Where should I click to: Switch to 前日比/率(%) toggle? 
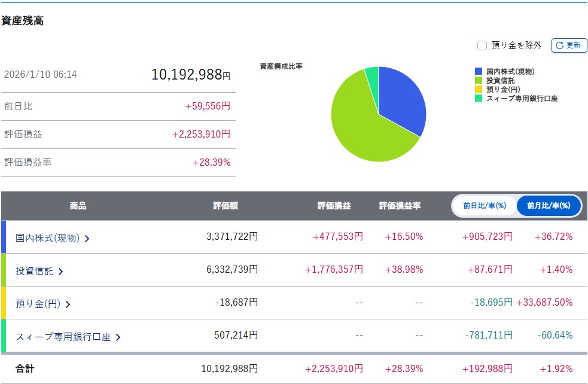click(484, 206)
